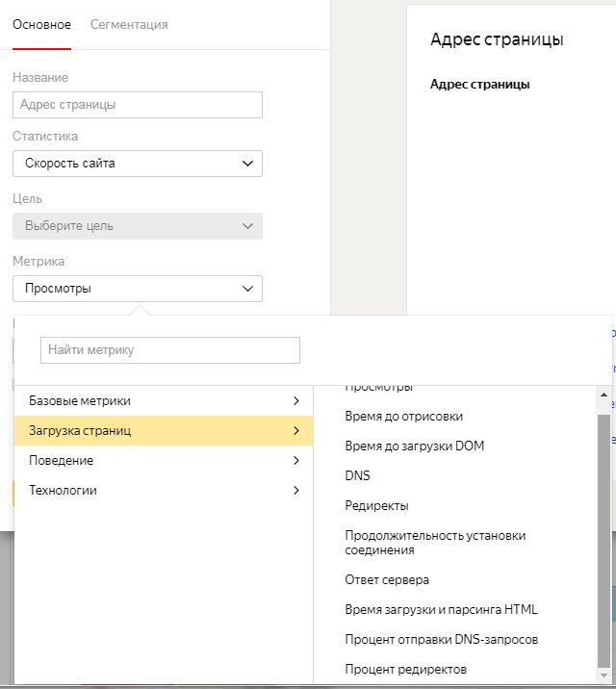Open the Технологии category

click(164, 490)
